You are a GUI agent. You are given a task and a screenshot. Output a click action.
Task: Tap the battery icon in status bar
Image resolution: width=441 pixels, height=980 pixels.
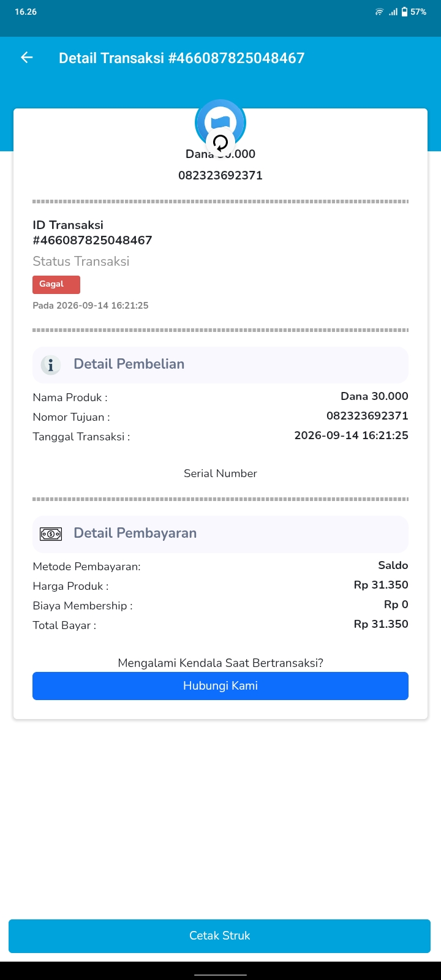tap(404, 12)
